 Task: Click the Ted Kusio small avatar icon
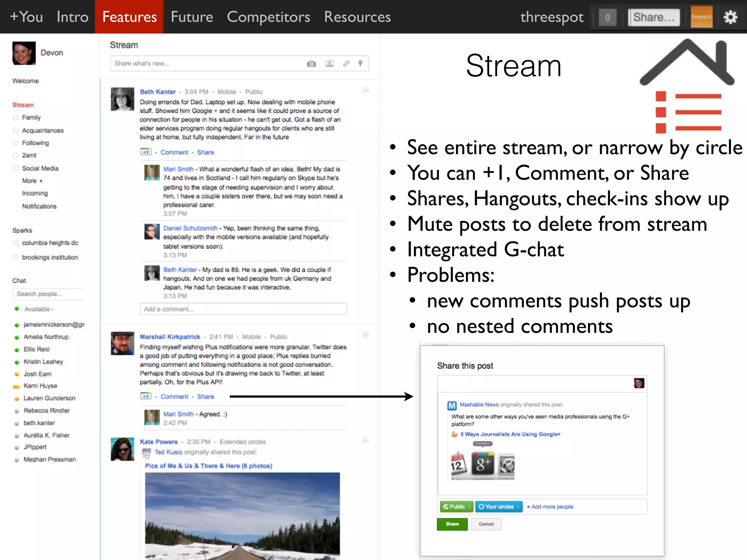click(x=147, y=453)
